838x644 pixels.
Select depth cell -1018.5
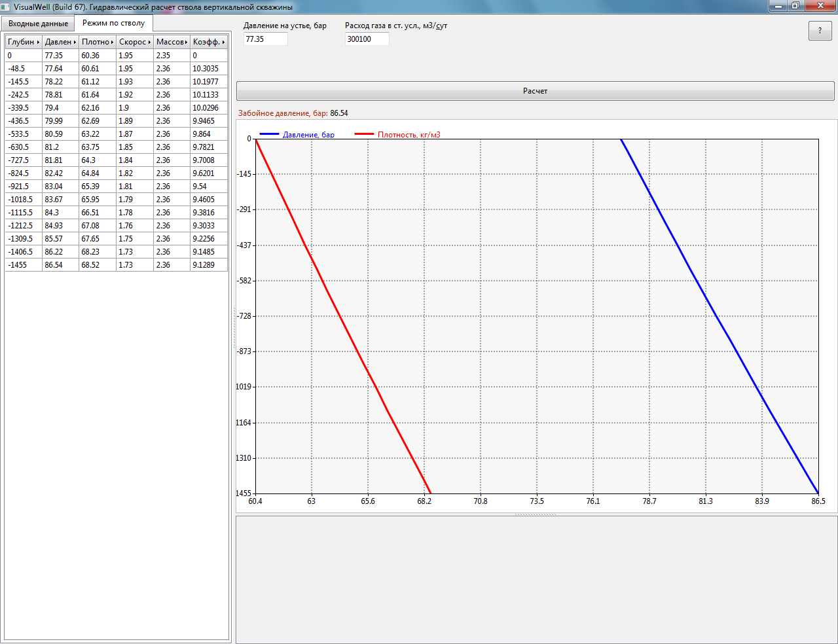click(x=24, y=200)
